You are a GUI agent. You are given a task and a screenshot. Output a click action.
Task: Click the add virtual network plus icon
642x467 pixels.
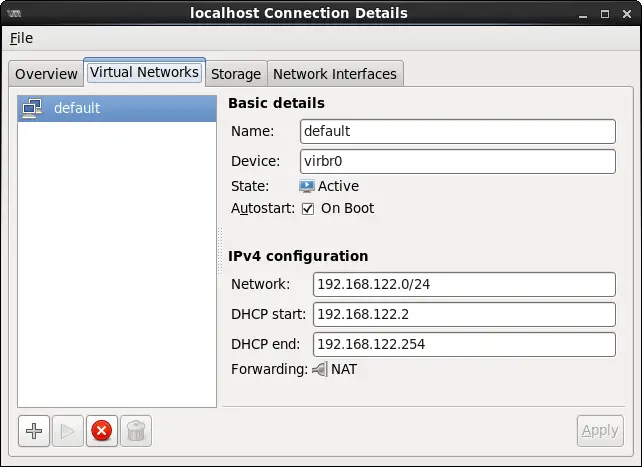(35, 431)
